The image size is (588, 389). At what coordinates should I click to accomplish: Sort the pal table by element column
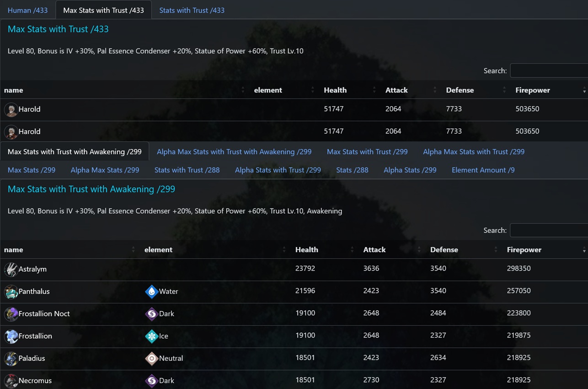click(x=216, y=250)
